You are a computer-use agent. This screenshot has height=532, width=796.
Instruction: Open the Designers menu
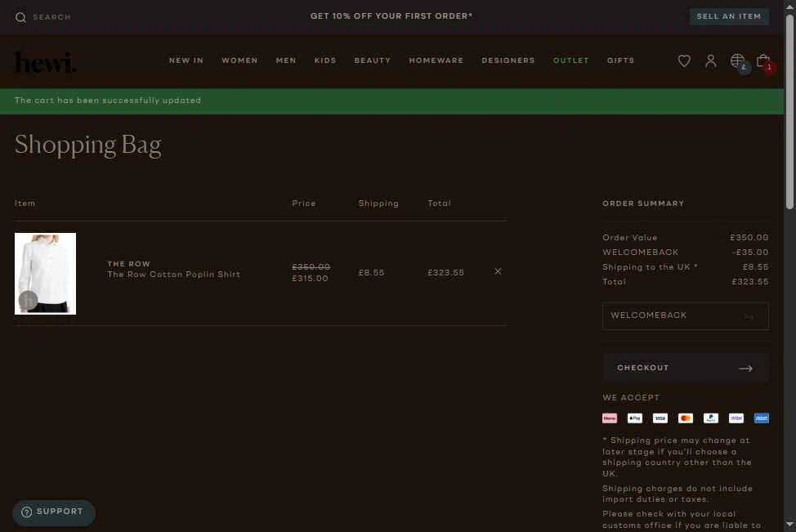[508, 60]
